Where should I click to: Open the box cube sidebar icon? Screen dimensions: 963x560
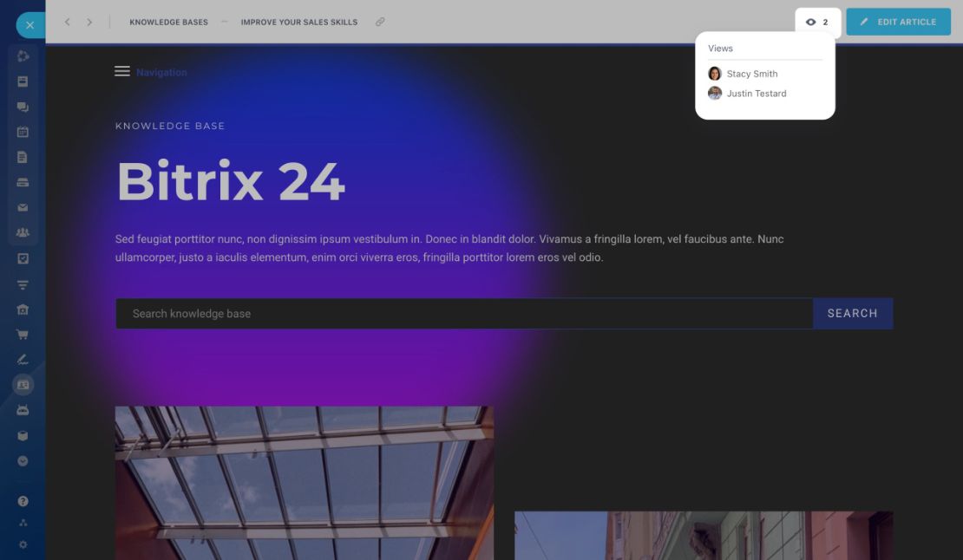(x=23, y=436)
